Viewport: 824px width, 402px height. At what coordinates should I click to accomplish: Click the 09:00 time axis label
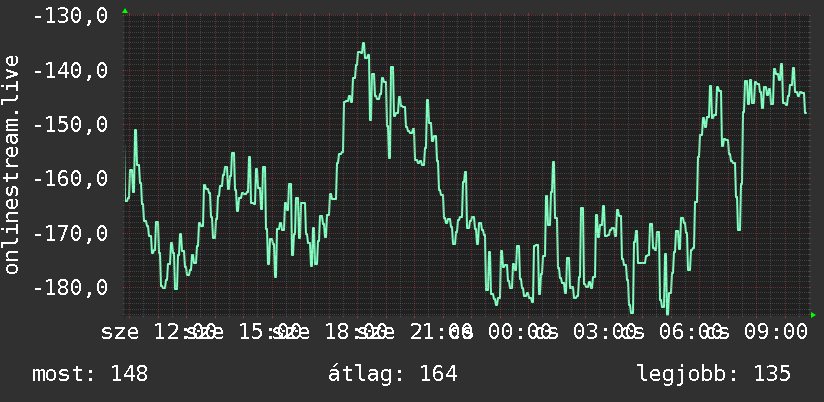[x=775, y=332]
